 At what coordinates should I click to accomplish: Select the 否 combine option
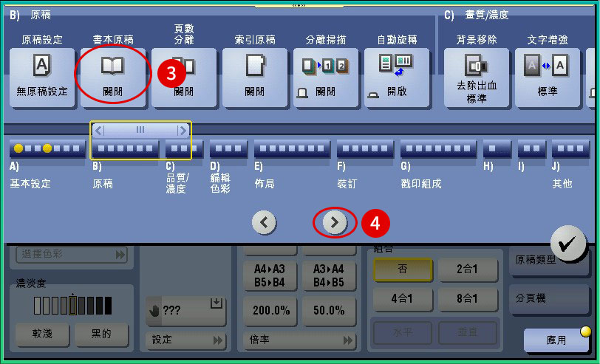tap(403, 270)
